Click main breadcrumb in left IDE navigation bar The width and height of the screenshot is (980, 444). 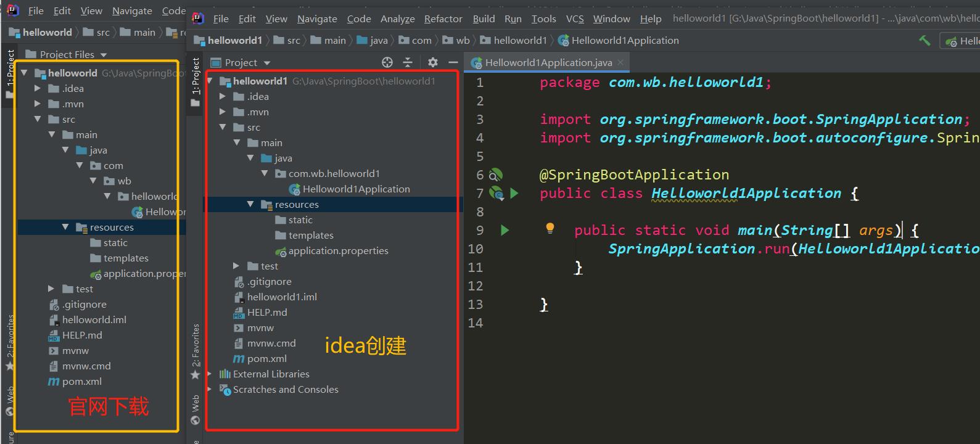[138, 32]
